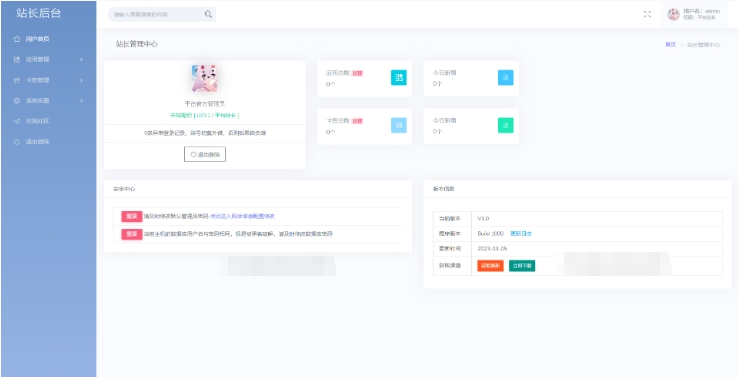Screen dimensions: 744x377
Task: Click the 2023-03-05 date value
Action: 492,248
